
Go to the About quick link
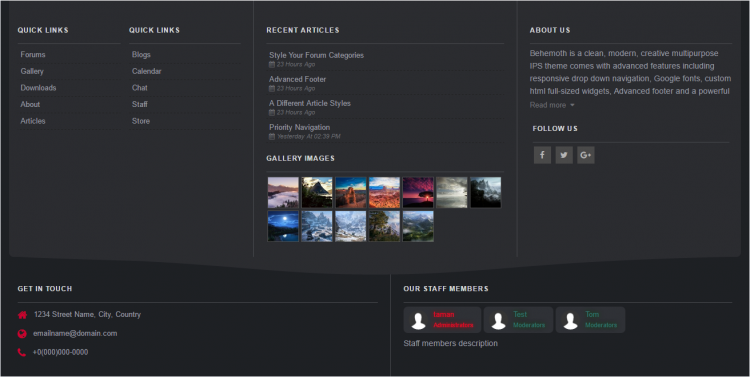click(30, 104)
